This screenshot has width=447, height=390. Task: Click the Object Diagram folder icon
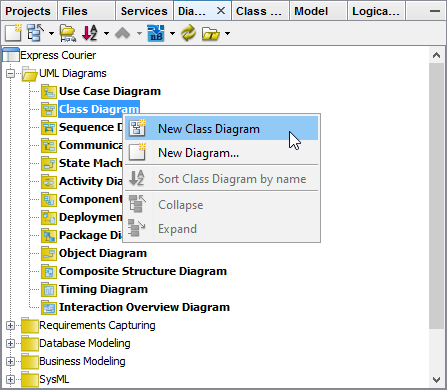click(49, 253)
